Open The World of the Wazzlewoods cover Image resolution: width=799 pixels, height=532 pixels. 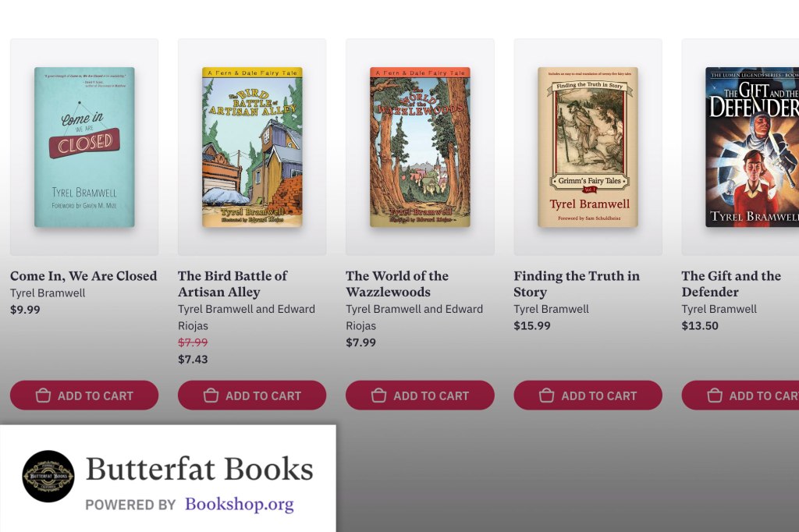click(420, 147)
